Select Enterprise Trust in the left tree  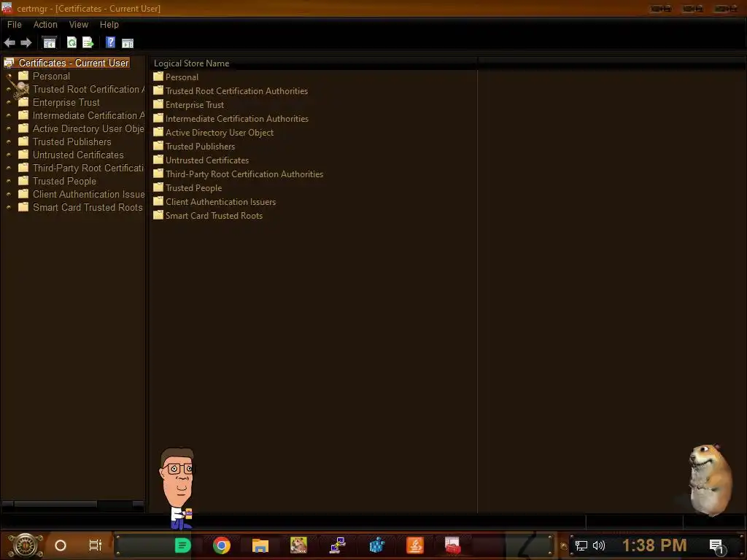tap(66, 102)
